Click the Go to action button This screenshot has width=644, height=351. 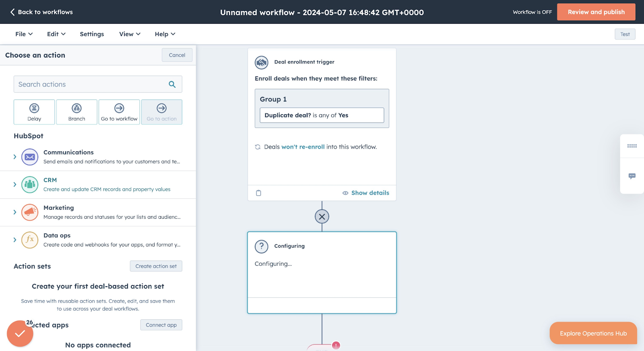(x=162, y=112)
